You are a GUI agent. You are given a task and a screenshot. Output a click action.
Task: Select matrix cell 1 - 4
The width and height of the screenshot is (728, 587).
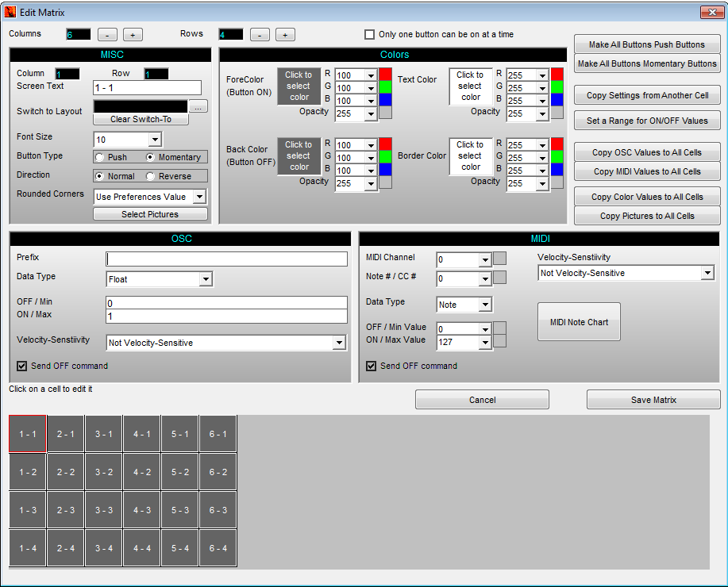[x=28, y=548]
